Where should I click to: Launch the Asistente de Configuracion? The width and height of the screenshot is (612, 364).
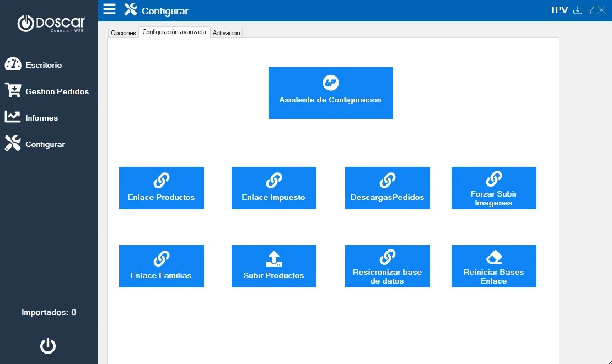[x=330, y=93]
